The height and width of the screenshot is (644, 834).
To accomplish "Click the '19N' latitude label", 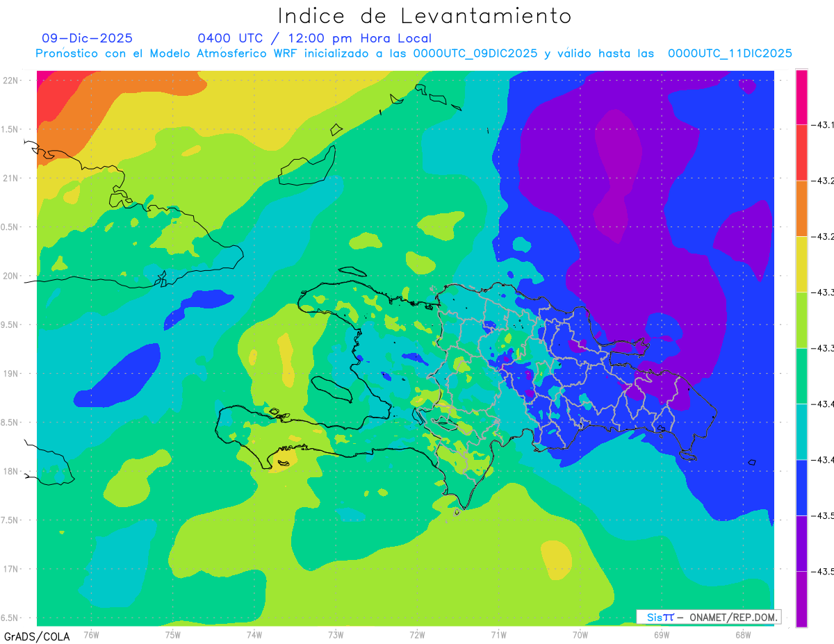I will pyautogui.click(x=12, y=374).
